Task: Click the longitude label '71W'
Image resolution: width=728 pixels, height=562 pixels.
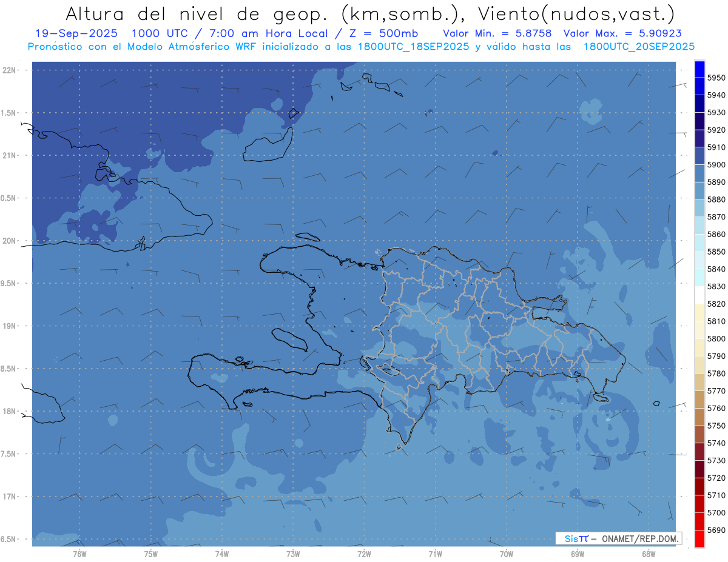Action: (435, 554)
